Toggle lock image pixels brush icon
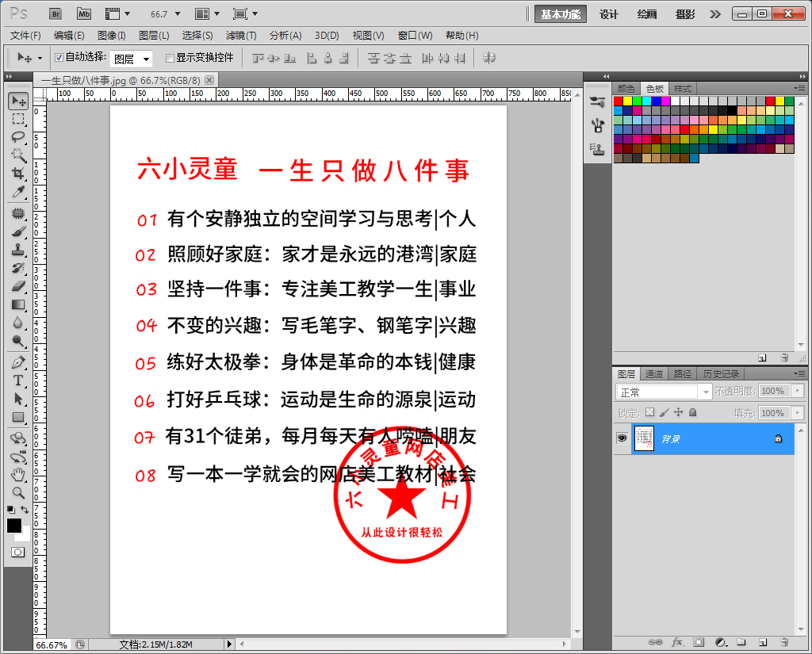The height and width of the screenshot is (654, 812). tap(665, 412)
